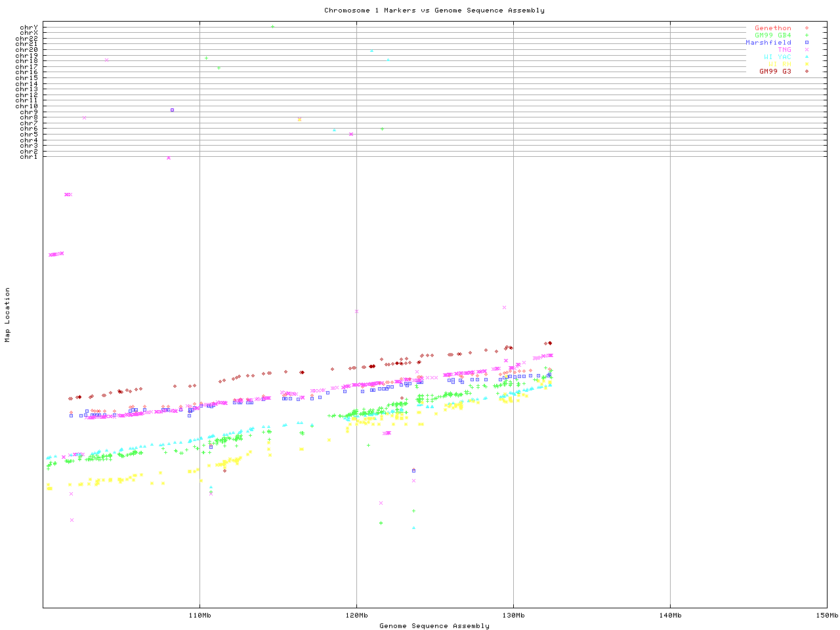Screen dimensions: 840x630
Task: Click the GM99 G3 dark red legend marker
Action: point(807,71)
